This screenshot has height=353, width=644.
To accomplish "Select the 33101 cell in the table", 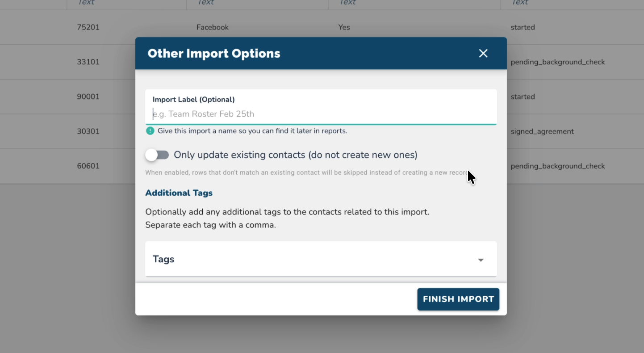I will (x=88, y=62).
